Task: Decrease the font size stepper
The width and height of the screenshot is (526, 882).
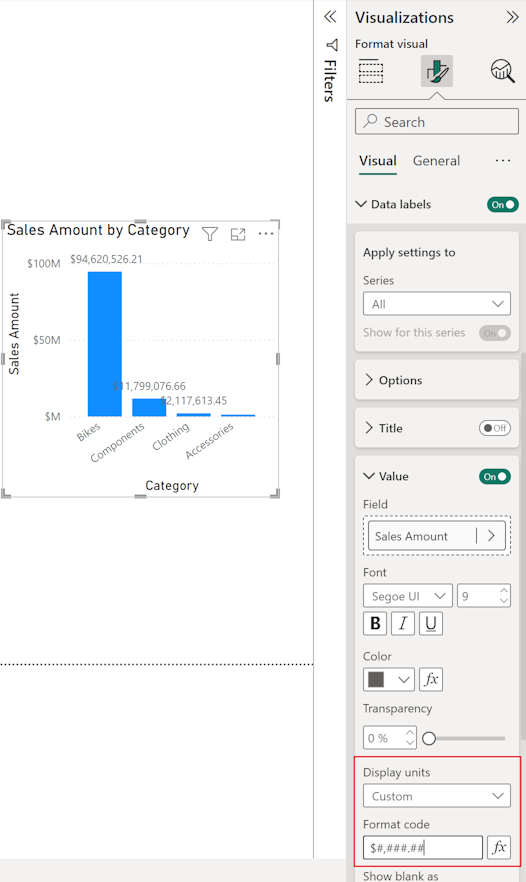Action: pyautogui.click(x=504, y=601)
